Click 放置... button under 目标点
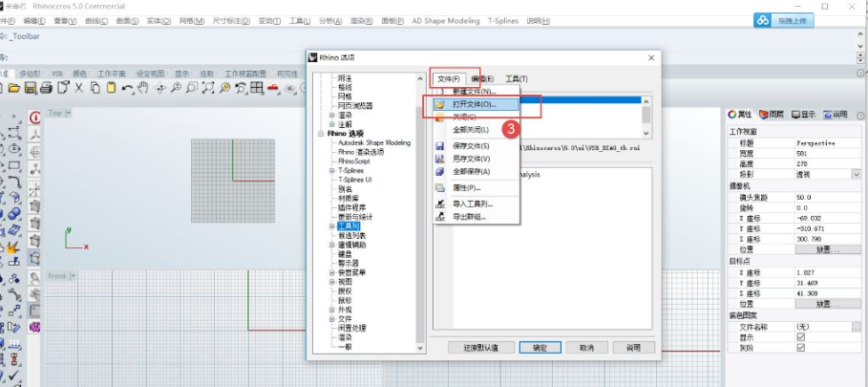The image size is (868, 387). pyautogui.click(x=828, y=304)
